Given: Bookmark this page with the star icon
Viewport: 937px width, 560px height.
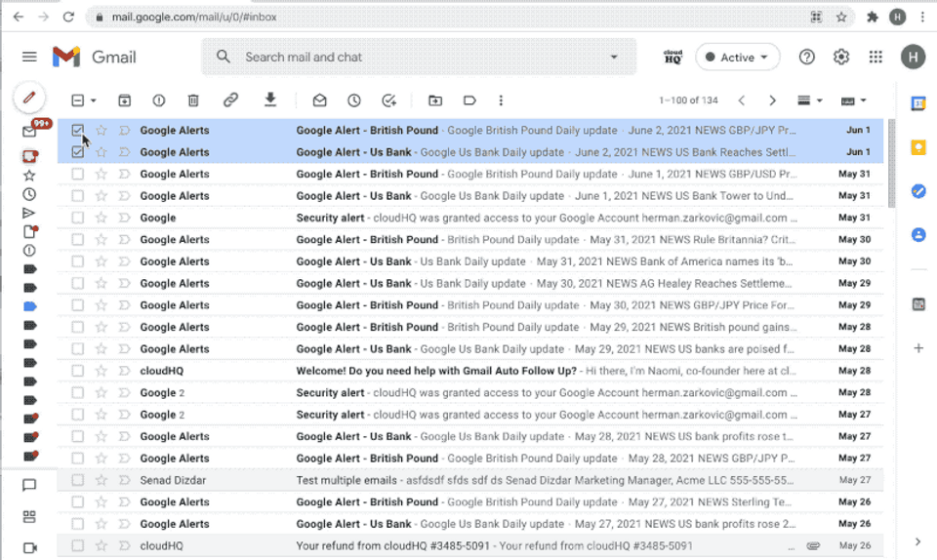Looking at the screenshot, I should pos(841,17).
